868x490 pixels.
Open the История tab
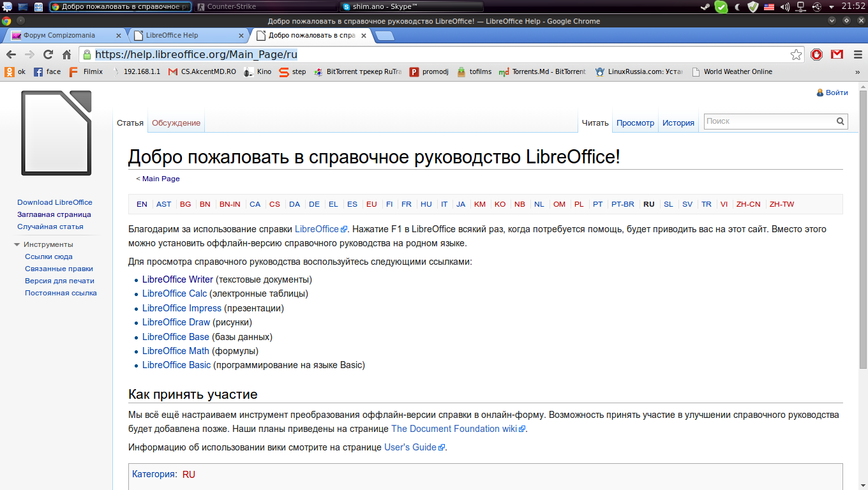678,123
